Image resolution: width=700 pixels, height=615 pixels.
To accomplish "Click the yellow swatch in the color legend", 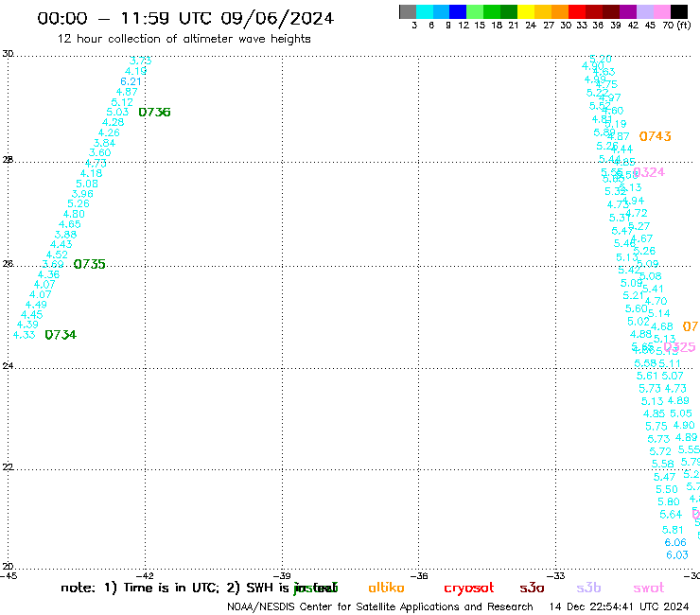I will (526, 11).
